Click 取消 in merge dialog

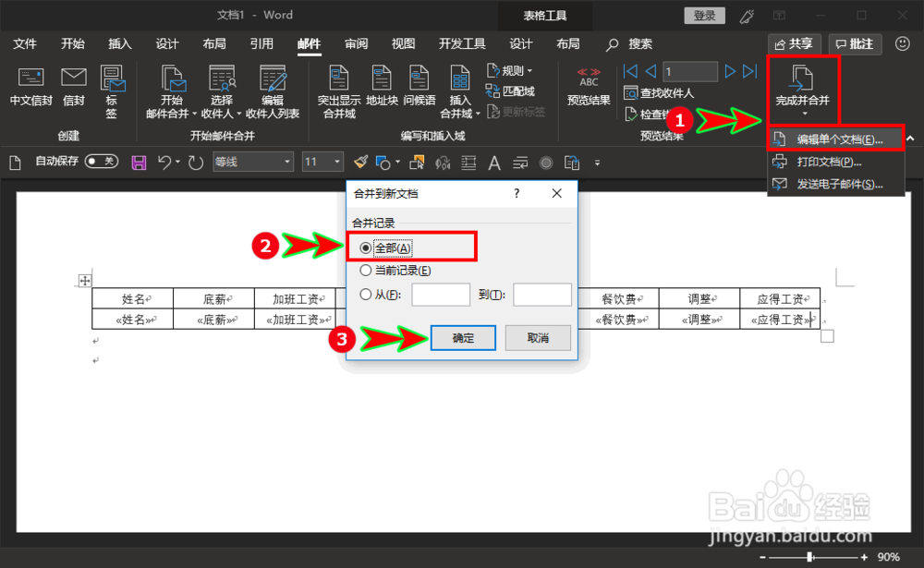coord(538,338)
